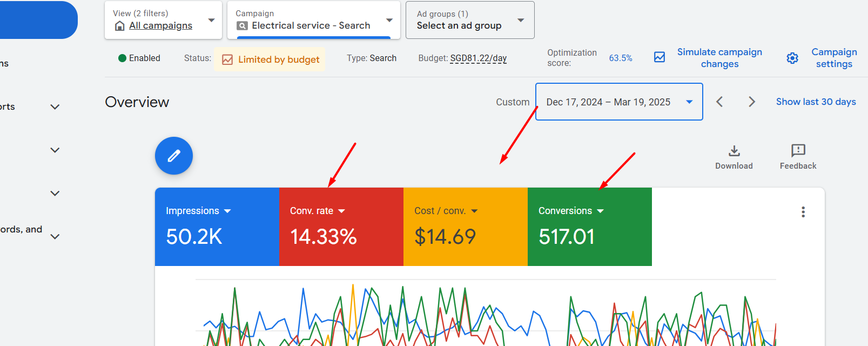Click the Simulate campaign changes chart icon
868x346 pixels.
[x=660, y=57]
